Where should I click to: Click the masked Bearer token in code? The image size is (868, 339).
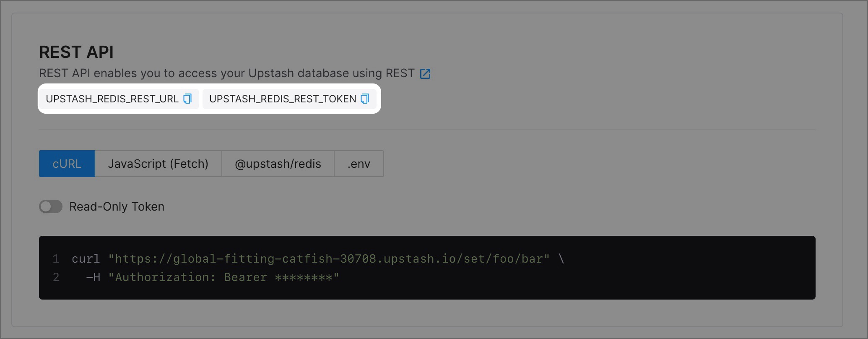click(304, 277)
